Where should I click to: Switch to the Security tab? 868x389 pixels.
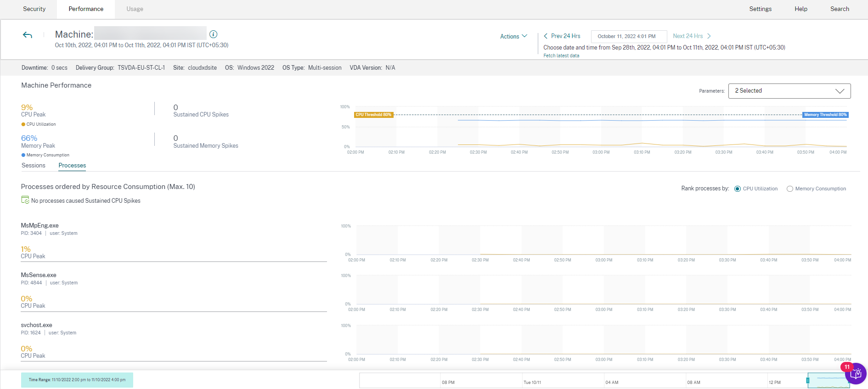[34, 9]
